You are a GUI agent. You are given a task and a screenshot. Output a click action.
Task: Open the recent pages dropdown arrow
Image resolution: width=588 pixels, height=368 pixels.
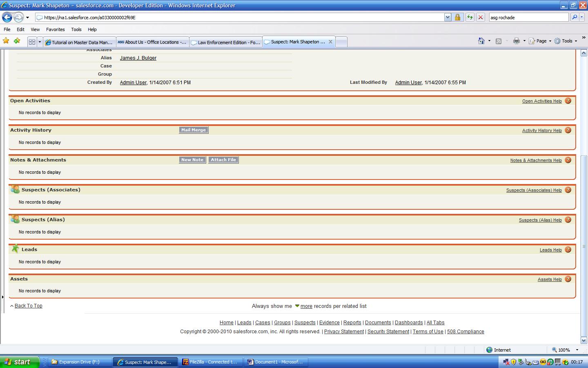(x=27, y=18)
